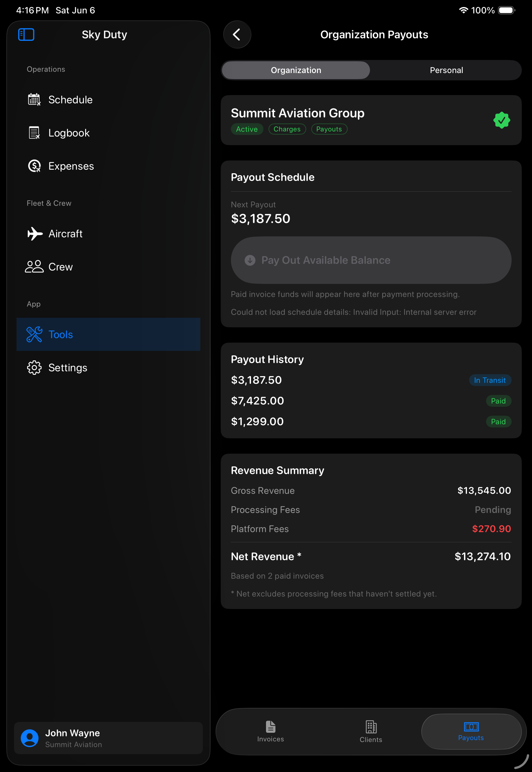Open John Wayne account card name
Screen dimensions: 532x772
click(x=72, y=733)
